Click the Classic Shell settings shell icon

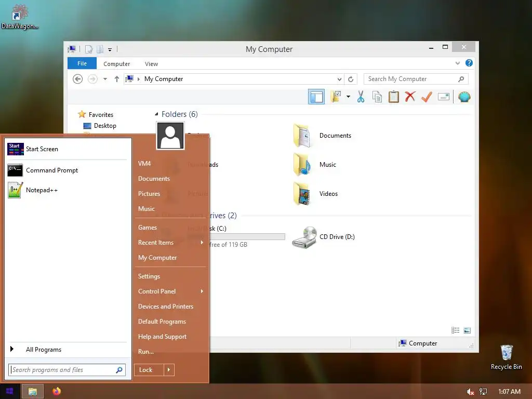coord(464,97)
